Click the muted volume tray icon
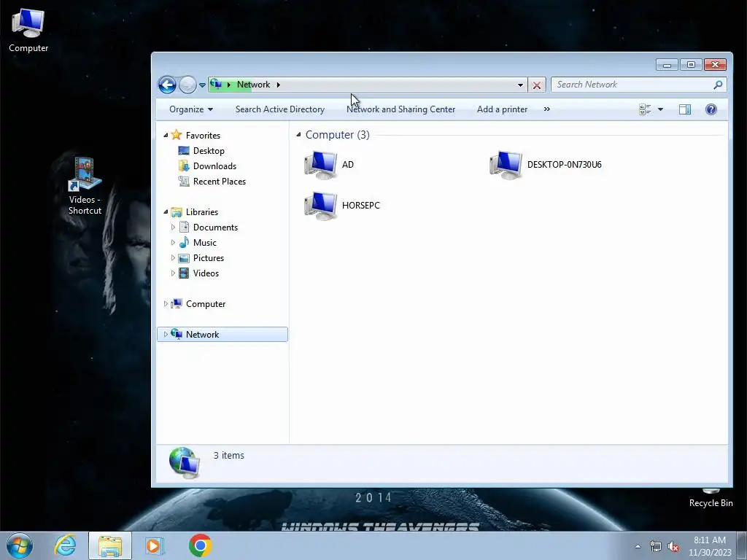 (673, 547)
